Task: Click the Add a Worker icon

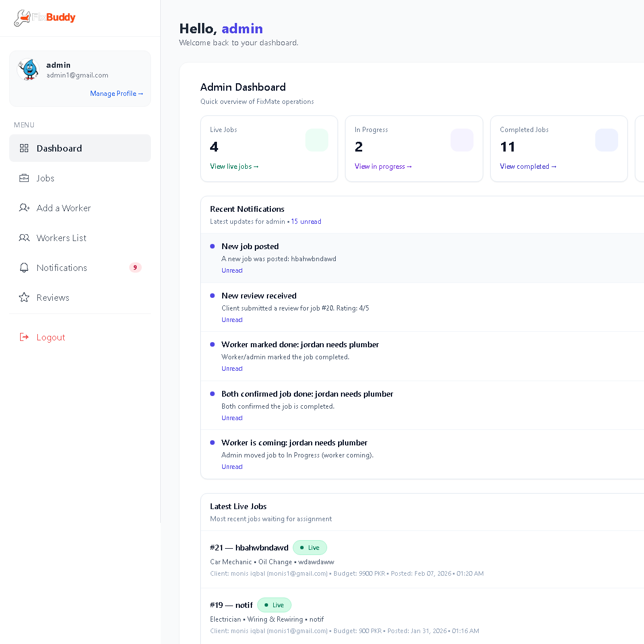Action: click(x=24, y=208)
